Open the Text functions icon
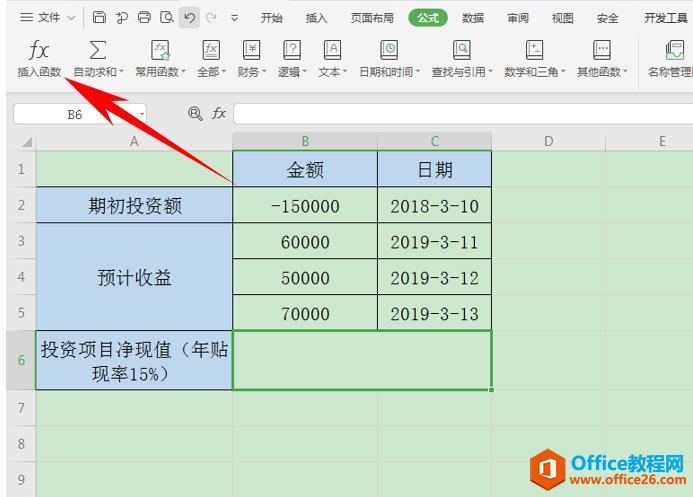Image resolution: width=693 pixels, height=497 pixels. coord(332,50)
